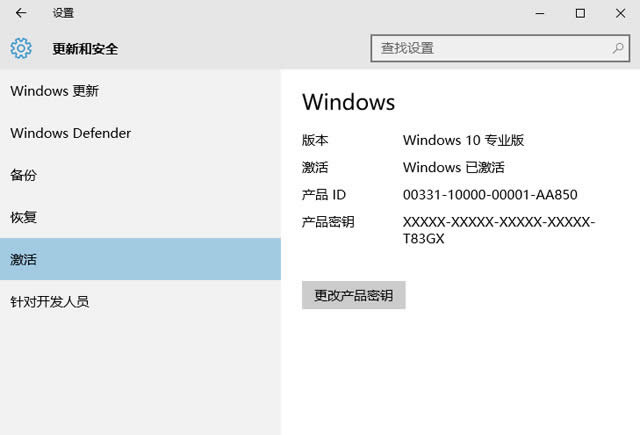Image resolution: width=640 pixels, height=435 pixels.
Task: Click the 更新和安全 header text
Action: pyautogui.click(x=86, y=48)
